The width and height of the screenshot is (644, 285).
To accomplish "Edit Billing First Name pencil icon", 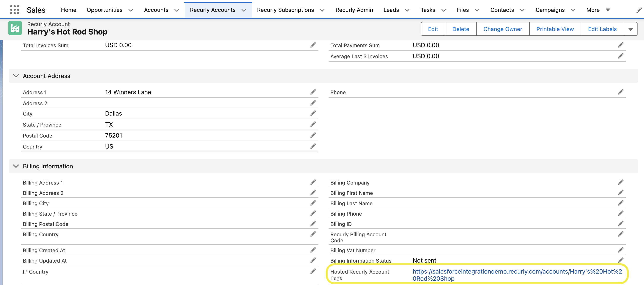I will pos(620,193).
